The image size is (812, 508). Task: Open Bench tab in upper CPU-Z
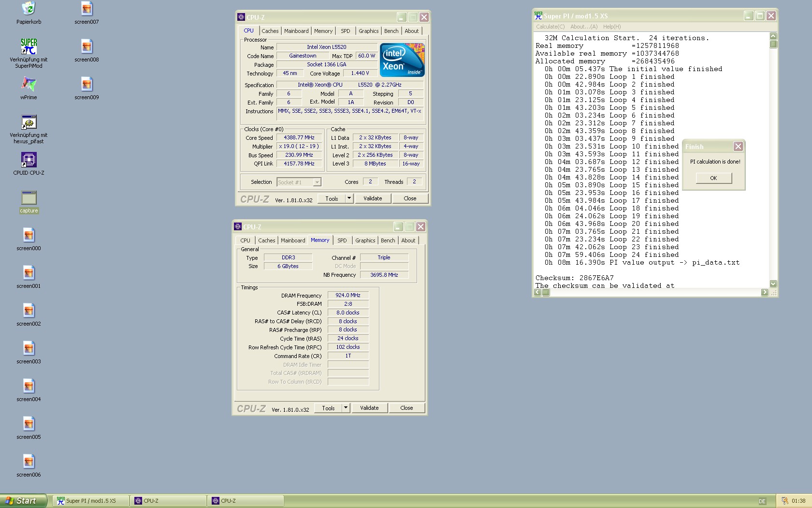tap(391, 31)
